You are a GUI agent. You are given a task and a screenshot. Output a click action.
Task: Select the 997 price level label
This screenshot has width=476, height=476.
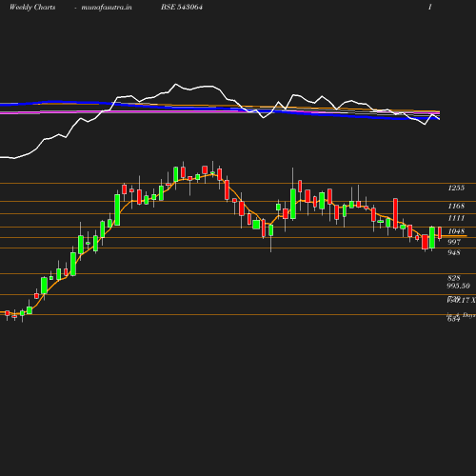454,242
